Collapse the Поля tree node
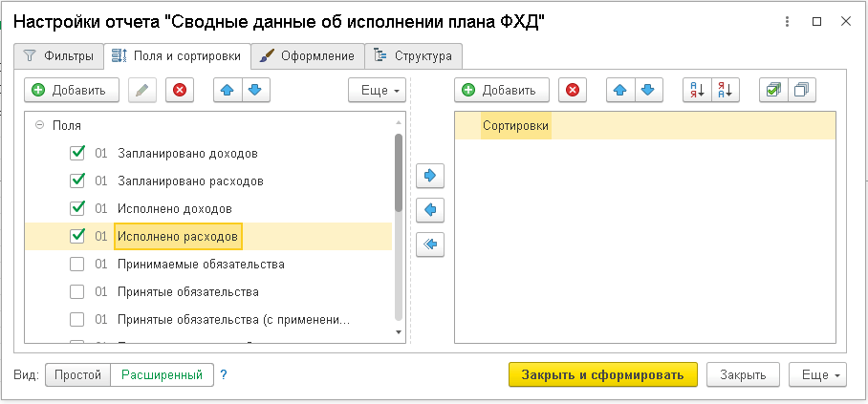Viewport: 868px width, 404px height. coord(39,125)
